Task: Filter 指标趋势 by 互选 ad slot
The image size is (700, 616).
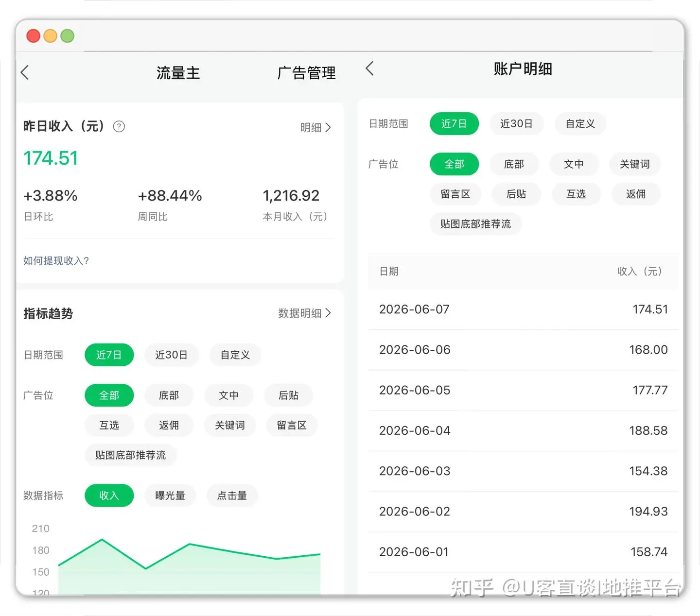Action: click(109, 426)
